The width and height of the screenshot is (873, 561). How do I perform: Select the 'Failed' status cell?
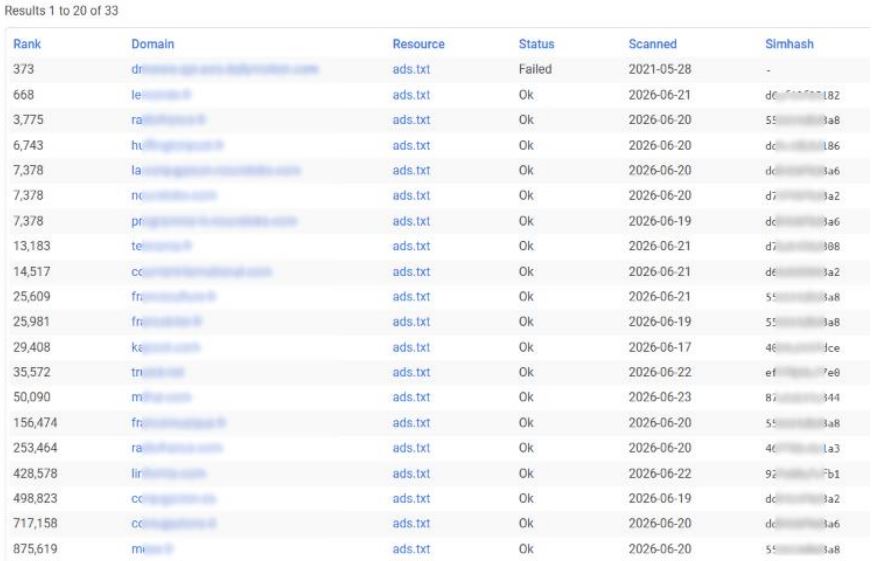535,70
